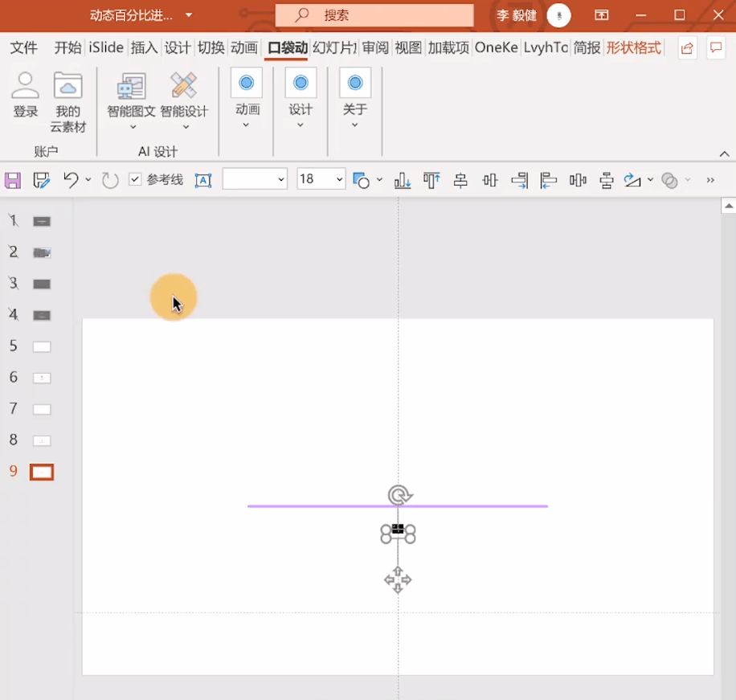
Task: Expand the undo history arrow
Action: point(88,180)
